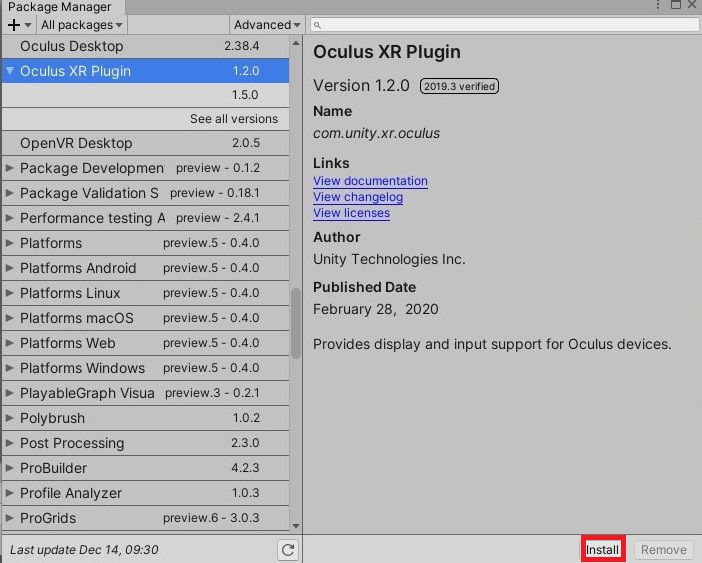The height and width of the screenshot is (563, 702).
Task: Select the Platforms macOS package name
Action: click(77, 318)
